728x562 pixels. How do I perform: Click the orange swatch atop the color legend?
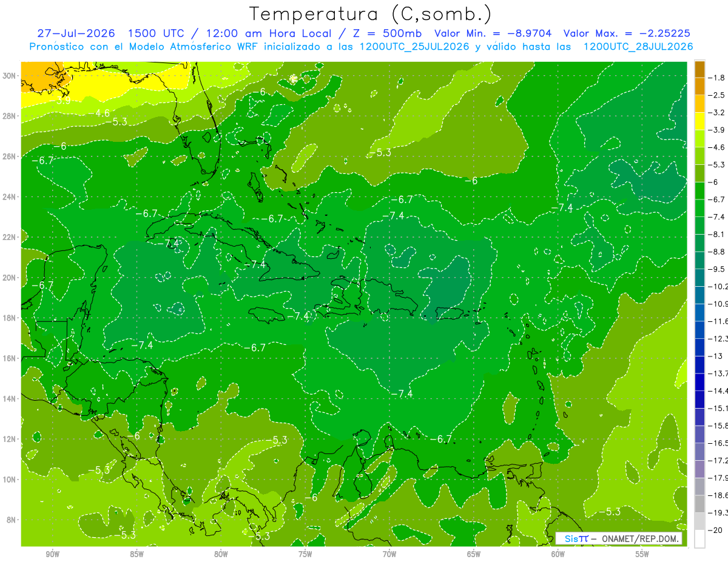click(699, 69)
